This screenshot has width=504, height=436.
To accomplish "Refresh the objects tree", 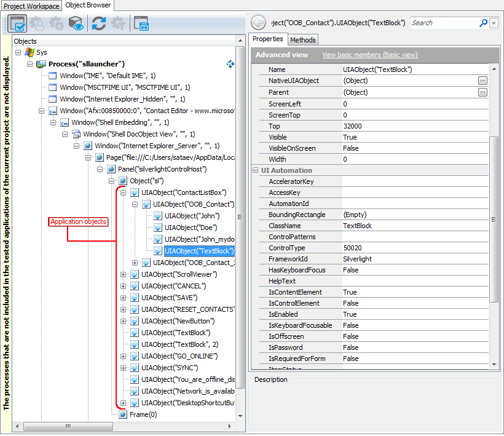I will (99, 23).
